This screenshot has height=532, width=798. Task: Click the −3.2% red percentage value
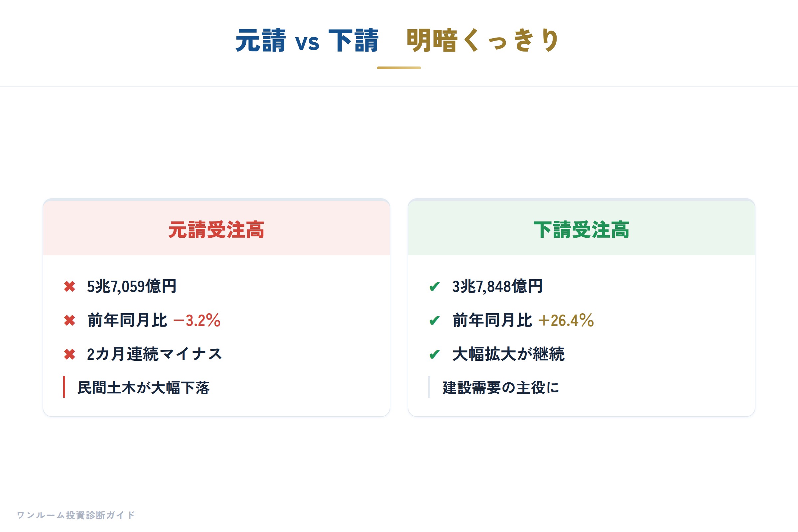point(197,321)
